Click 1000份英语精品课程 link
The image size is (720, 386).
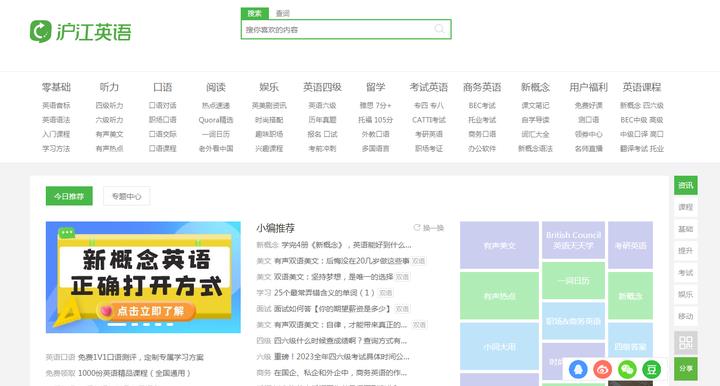pyautogui.click(x=134, y=373)
